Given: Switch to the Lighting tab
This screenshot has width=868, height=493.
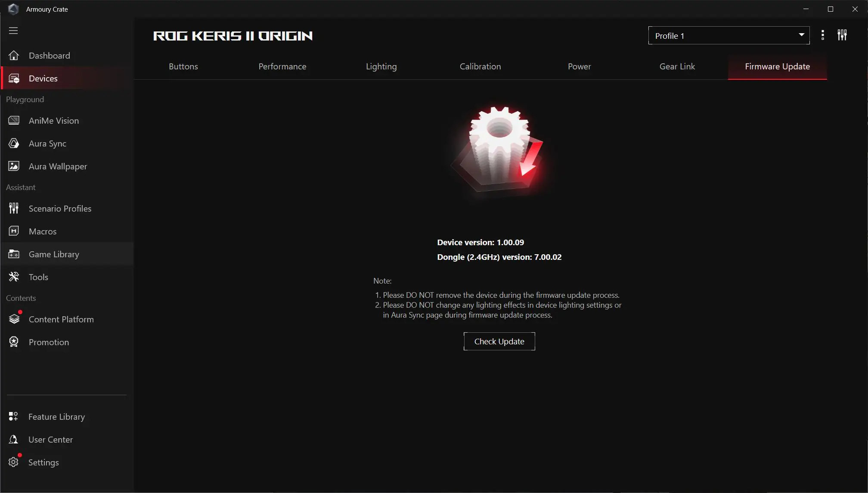Looking at the screenshot, I should [x=381, y=66].
